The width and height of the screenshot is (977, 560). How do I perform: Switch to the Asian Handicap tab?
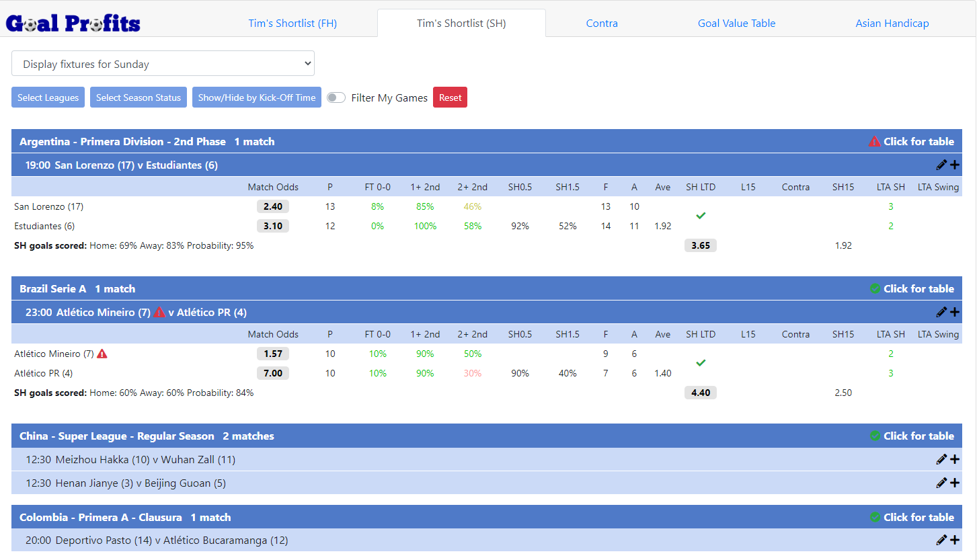[x=892, y=23]
